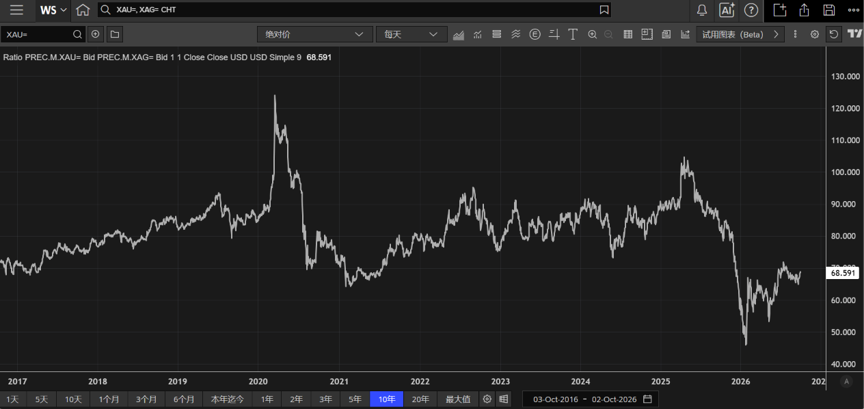Select the 最大值 maximum range
This screenshot has height=409, width=864.
click(x=458, y=399)
